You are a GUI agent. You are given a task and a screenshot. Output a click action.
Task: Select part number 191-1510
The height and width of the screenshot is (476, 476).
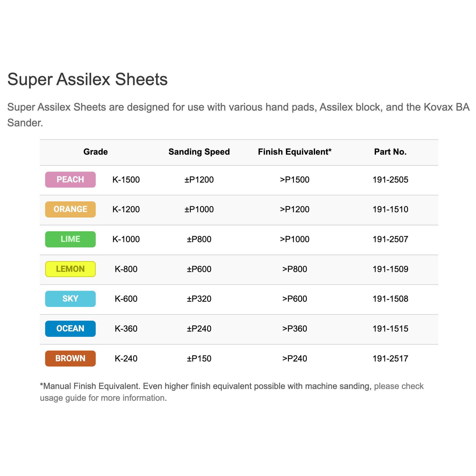(390, 209)
